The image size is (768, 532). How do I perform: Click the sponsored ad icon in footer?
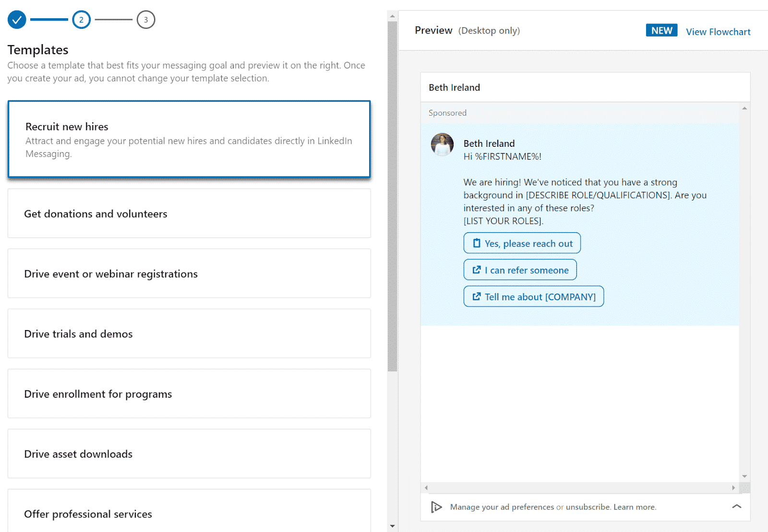436,507
